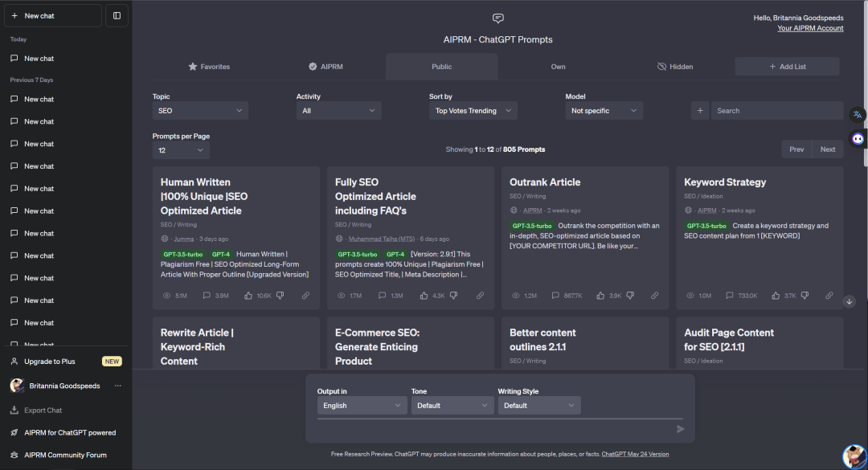This screenshot has height=470, width=868.
Task: Click the plus icon beside Search box
Action: [x=700, y=111]
